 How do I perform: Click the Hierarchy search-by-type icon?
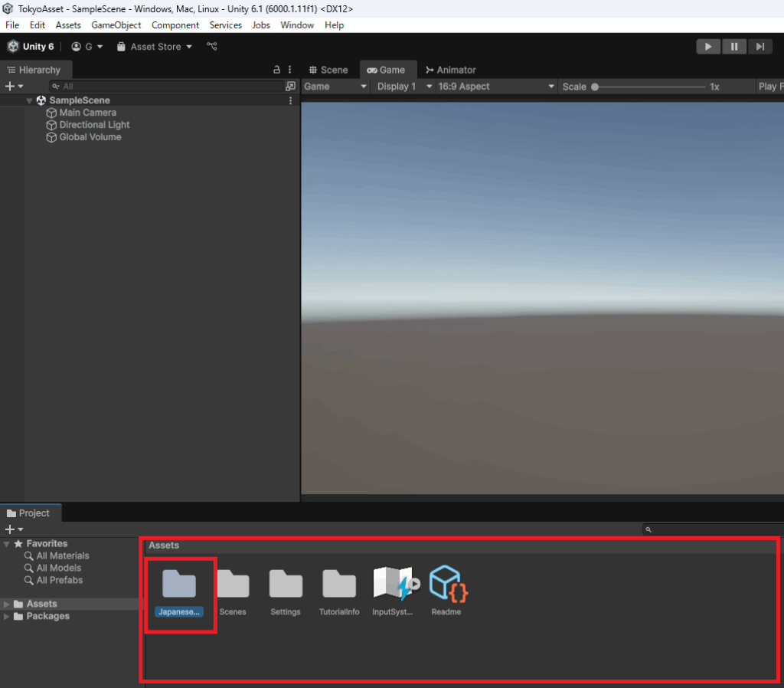coord(290,87)
